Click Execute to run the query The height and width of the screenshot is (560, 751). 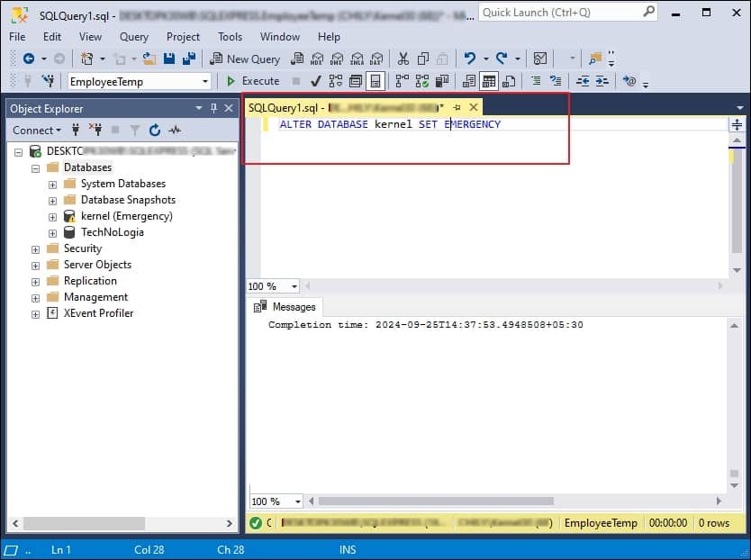[253, 81]
